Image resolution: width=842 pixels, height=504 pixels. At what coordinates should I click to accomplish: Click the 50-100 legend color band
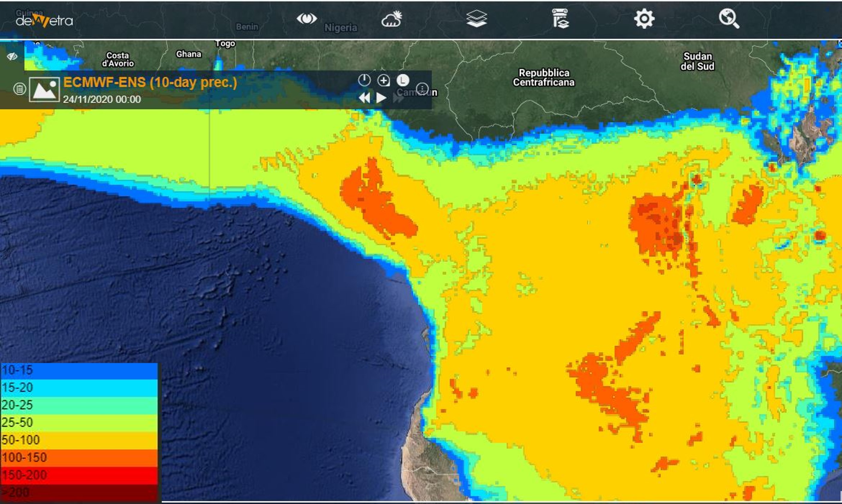79,441
